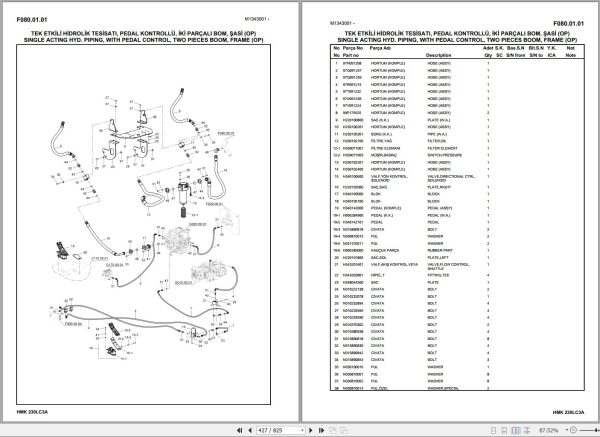Screen dimensions: 600x437
Task: Select 'RUBBER PART' description cell
Action: (x=440, y=250)
